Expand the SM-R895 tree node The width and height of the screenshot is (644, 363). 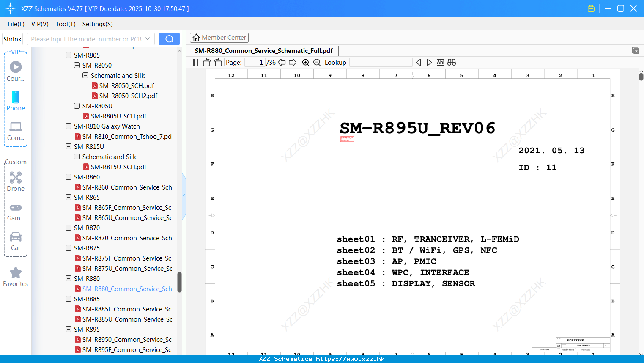click(68, 329)
